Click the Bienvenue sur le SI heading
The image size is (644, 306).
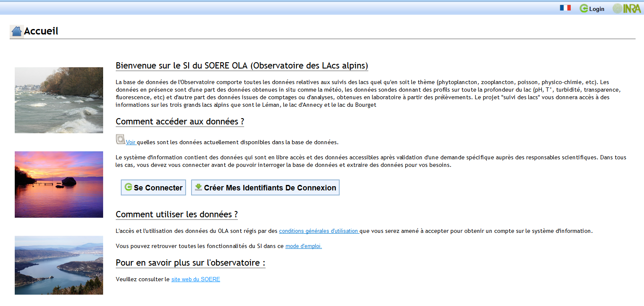point(242,66)
